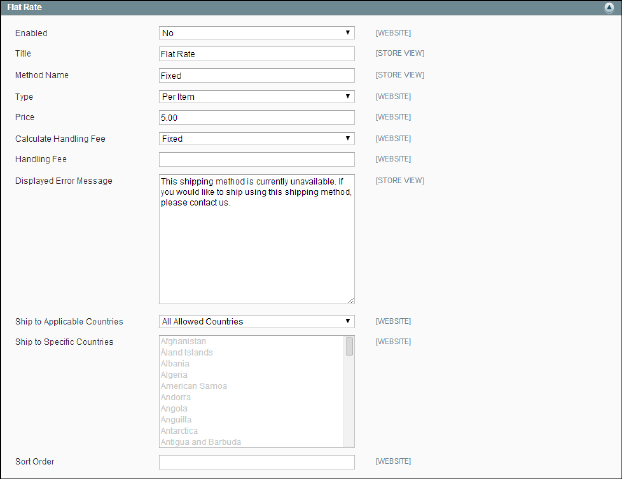622x479 pixels.
Task: Choose American Samoa from country list
Action: coord(194,386)
